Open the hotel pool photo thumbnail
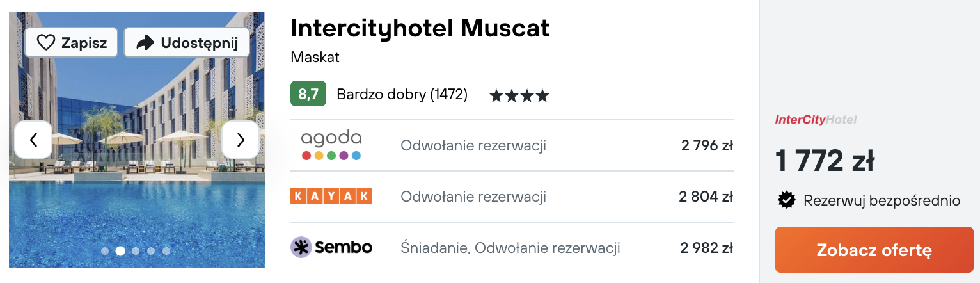This screenshot has height=283, width=980. 137,140
